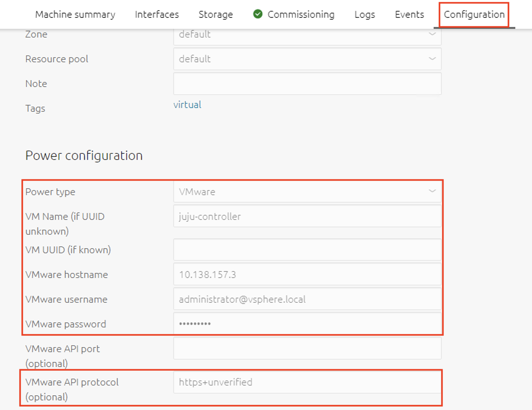Image resolution: width=532 pixels, height=410 pixels.
Task: Click the green Commissioning status icon
Action: click(258, 14)
